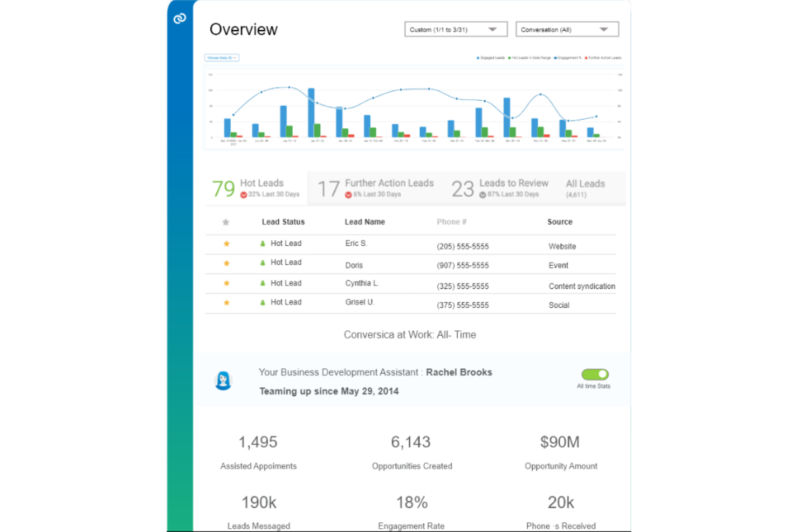This screenshot has height=532, width=798.
Task: Unstar the Doris lead row
Action: [226, 263]
